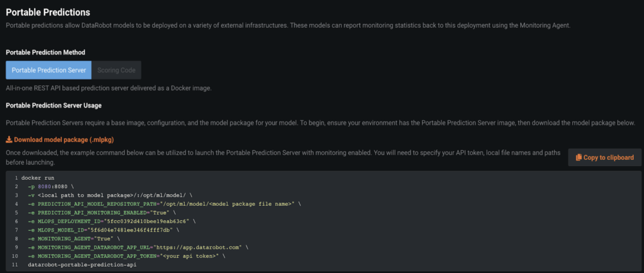Screen dimensions: 644x273
Task: Click the "docker run" code line
Action: [x=38, y=178]
